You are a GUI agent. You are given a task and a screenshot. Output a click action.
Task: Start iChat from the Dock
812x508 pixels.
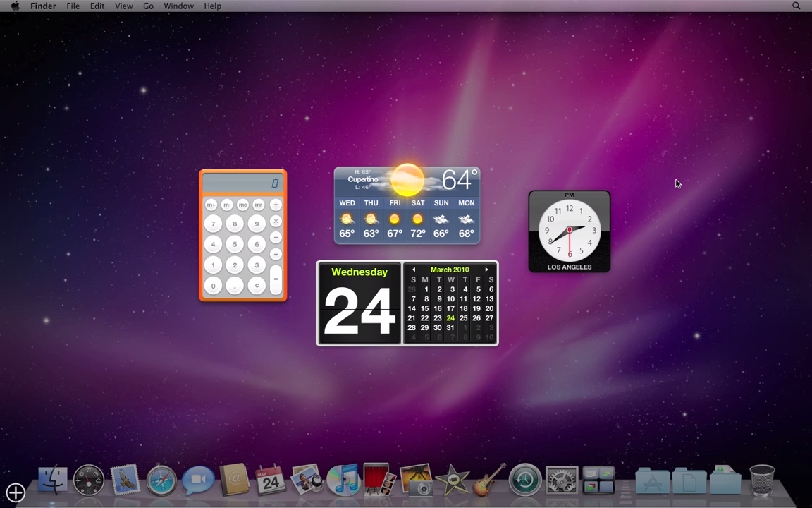click(198, 480)
